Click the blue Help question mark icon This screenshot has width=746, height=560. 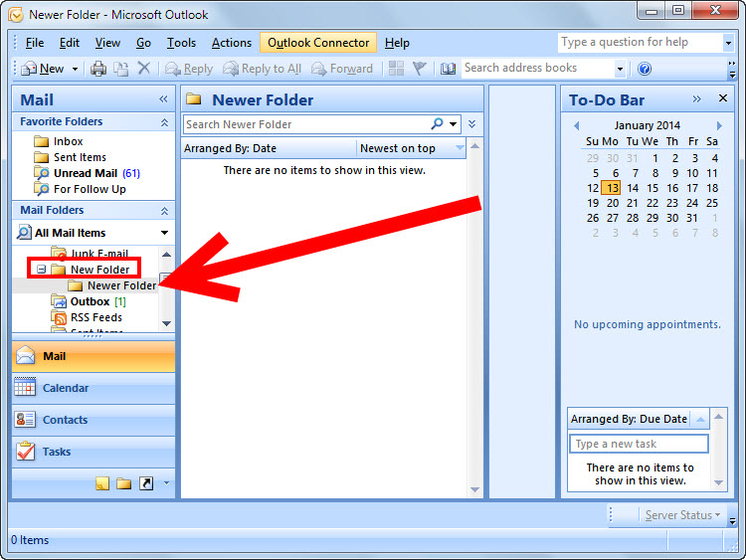(645, 69)
